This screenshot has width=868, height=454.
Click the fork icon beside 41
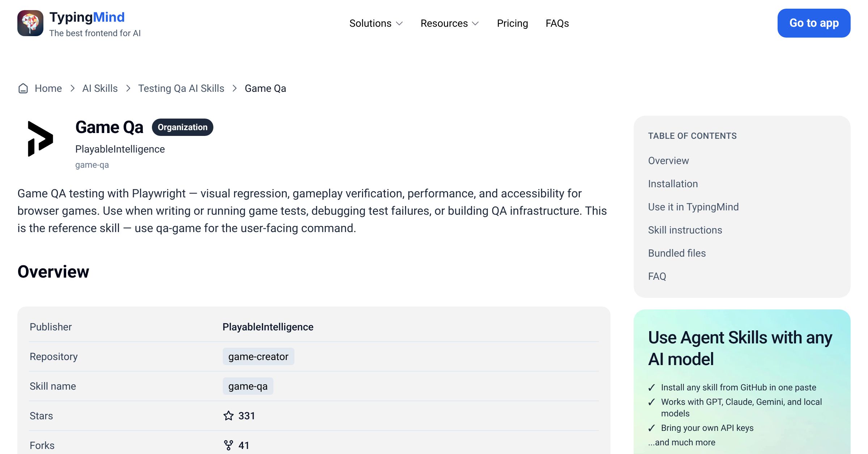[229, 445]
